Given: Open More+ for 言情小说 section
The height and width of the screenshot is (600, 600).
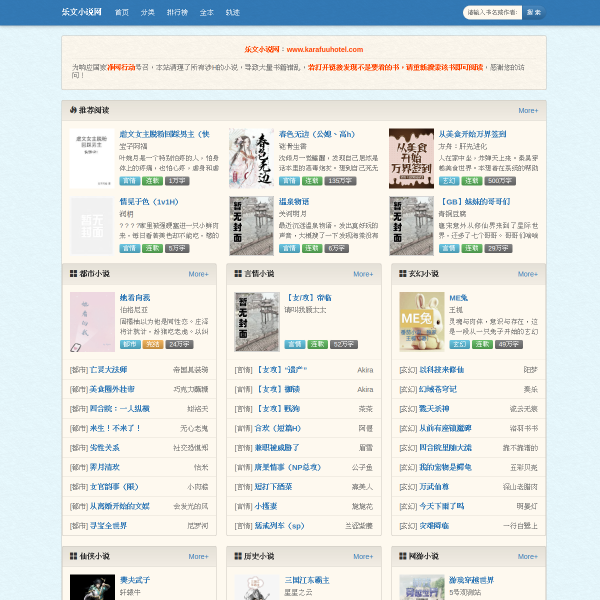Looking at the screenshot, I should click(363, 274).
